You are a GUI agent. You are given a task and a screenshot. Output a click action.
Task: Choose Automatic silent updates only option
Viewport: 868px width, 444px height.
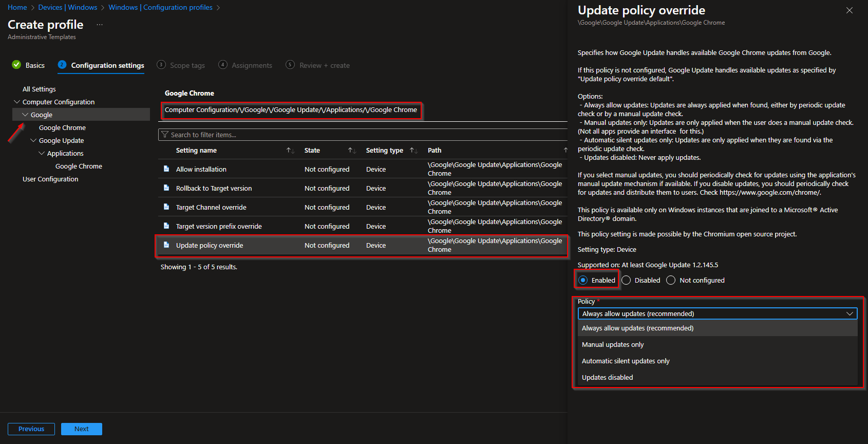click(718, 361)
